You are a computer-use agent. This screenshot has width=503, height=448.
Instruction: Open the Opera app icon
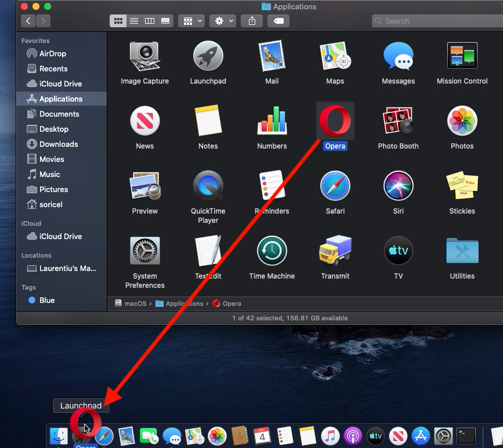[335, 121]
